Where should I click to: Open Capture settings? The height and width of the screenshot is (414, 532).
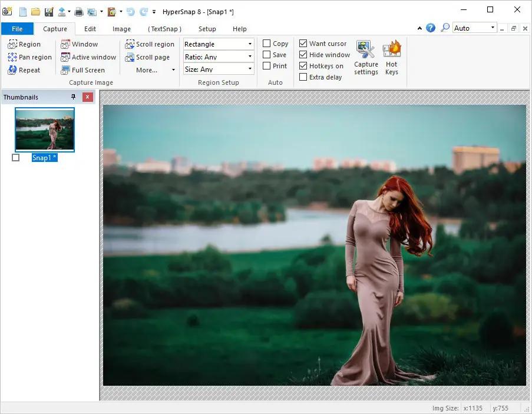(x=366, y=58)
